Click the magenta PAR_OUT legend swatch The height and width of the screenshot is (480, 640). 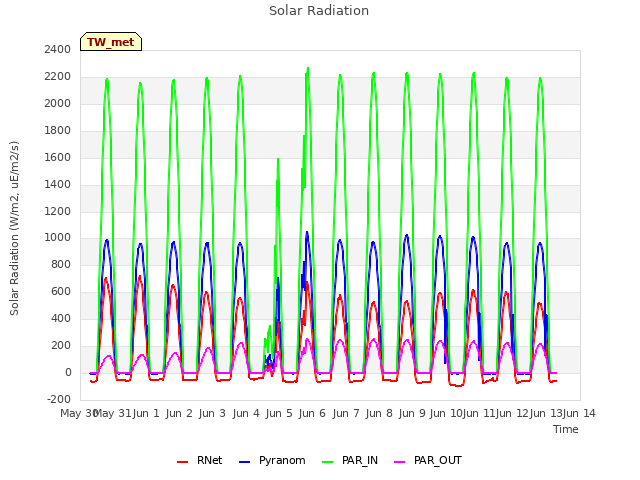click(x=400, y=462)
